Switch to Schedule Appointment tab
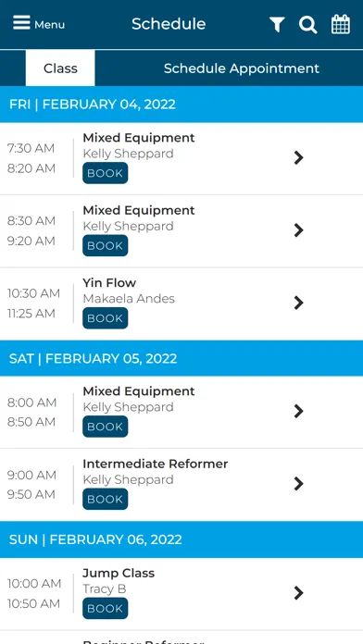 click(242, 68)
